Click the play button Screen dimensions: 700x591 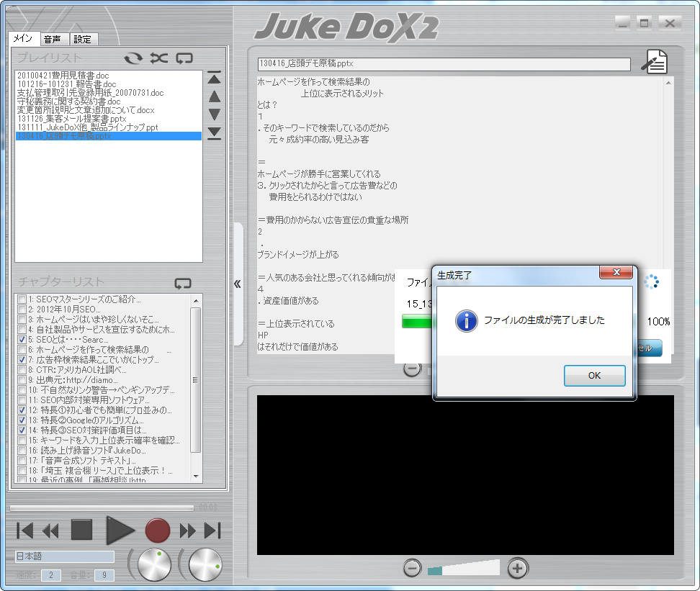point(120,531)
